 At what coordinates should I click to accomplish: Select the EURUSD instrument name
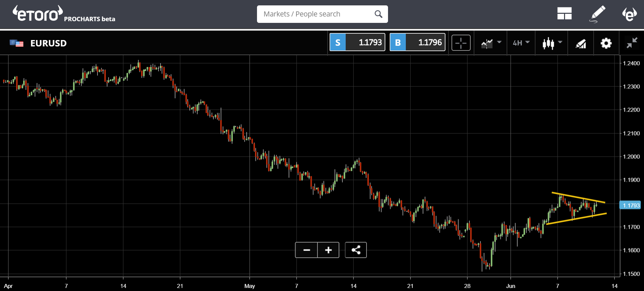point(48,43)
